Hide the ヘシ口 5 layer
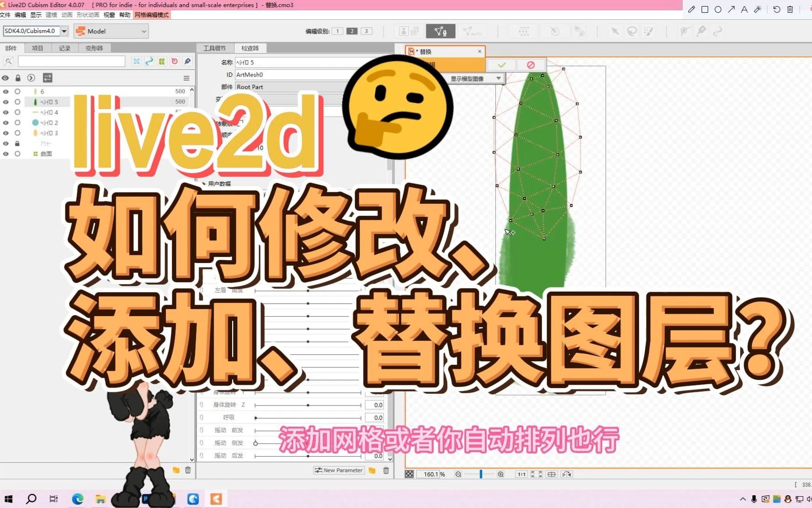Viewport: 812px width, 508px height. (6, 102)
